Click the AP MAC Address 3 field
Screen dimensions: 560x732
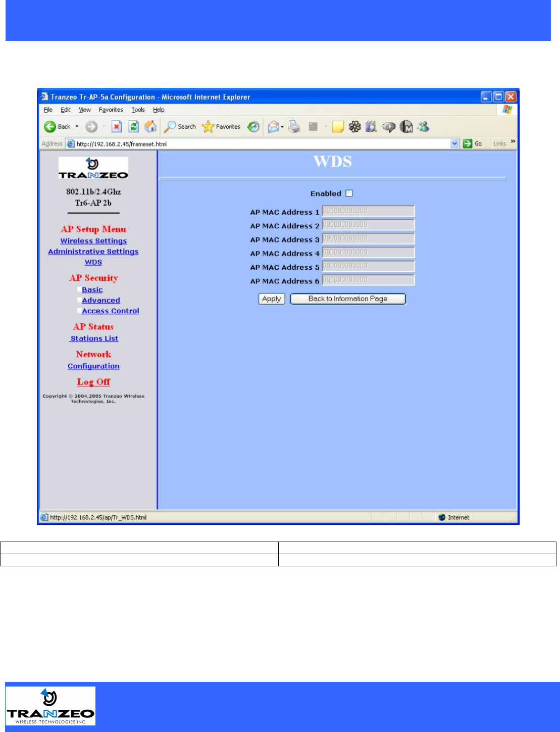(x=368, y=238)
